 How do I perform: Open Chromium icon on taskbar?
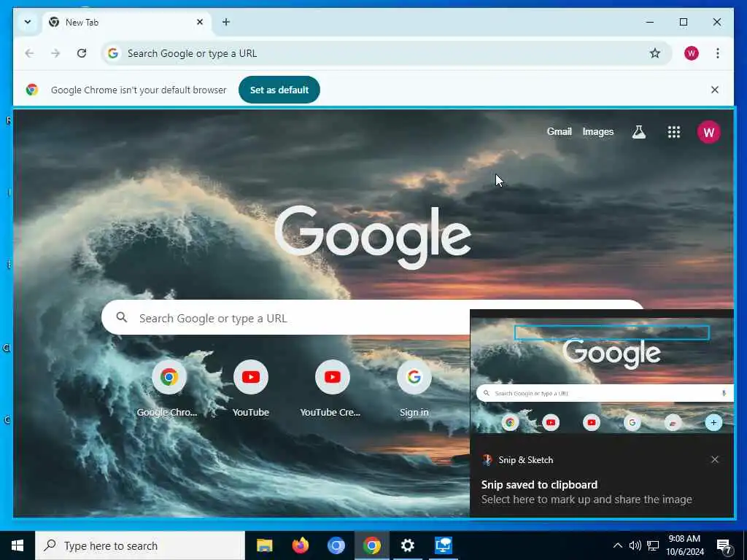[x=336, y=545]
